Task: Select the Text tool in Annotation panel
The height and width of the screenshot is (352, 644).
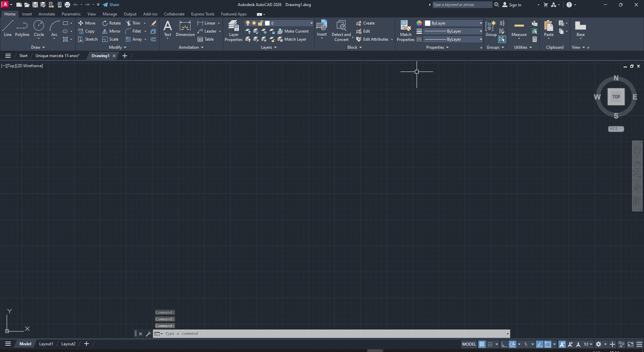Action: [x=168, y=28]
